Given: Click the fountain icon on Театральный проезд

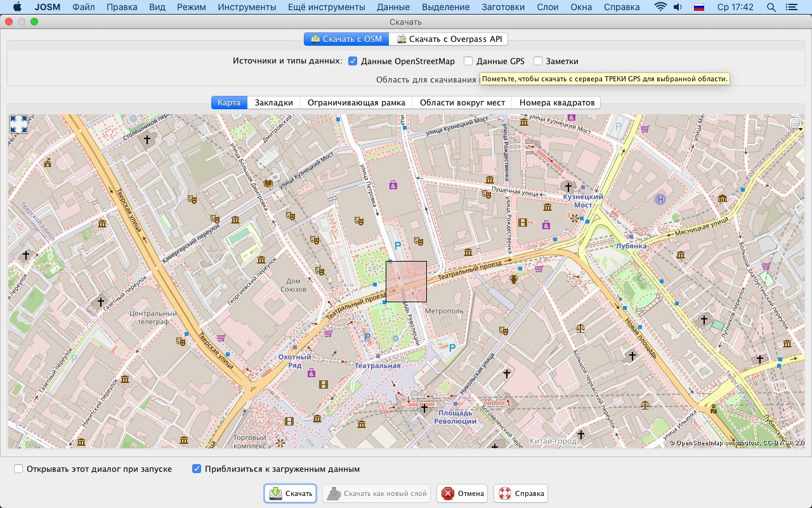Looking at the screenshot, I should pyautogui.click(x=514, y=278).
